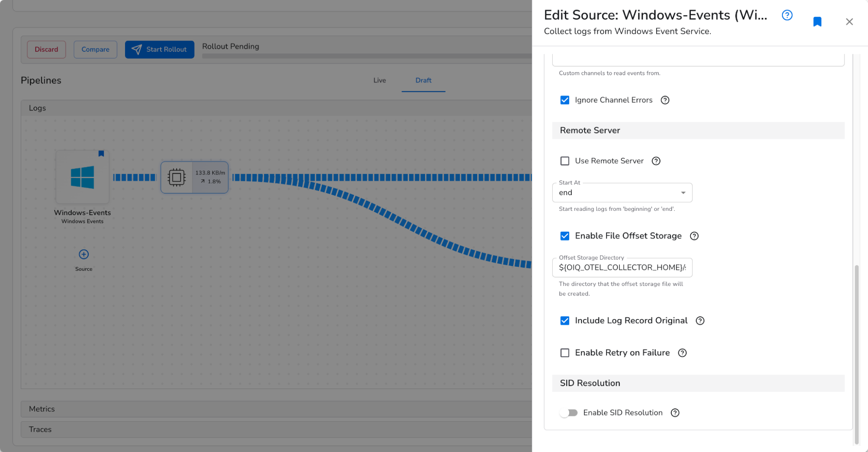
Task: Click the help icon beside Ignore Channel Errors
Action: coord(665,100)
